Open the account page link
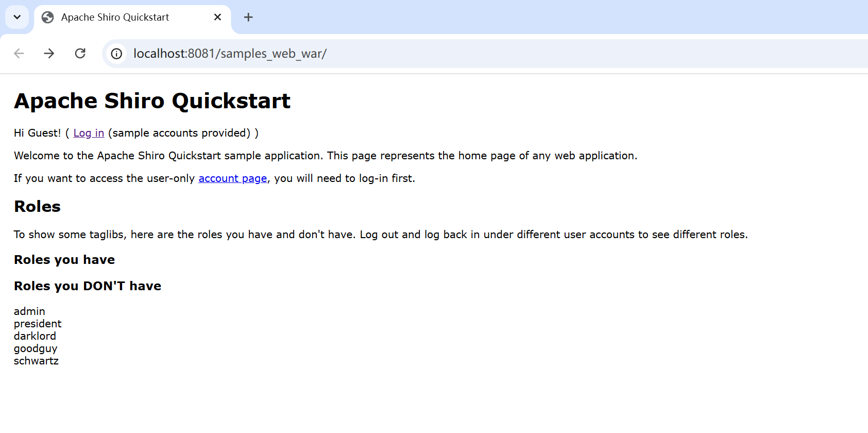This screenshot has width=868, height=433. tap(233, 178)
